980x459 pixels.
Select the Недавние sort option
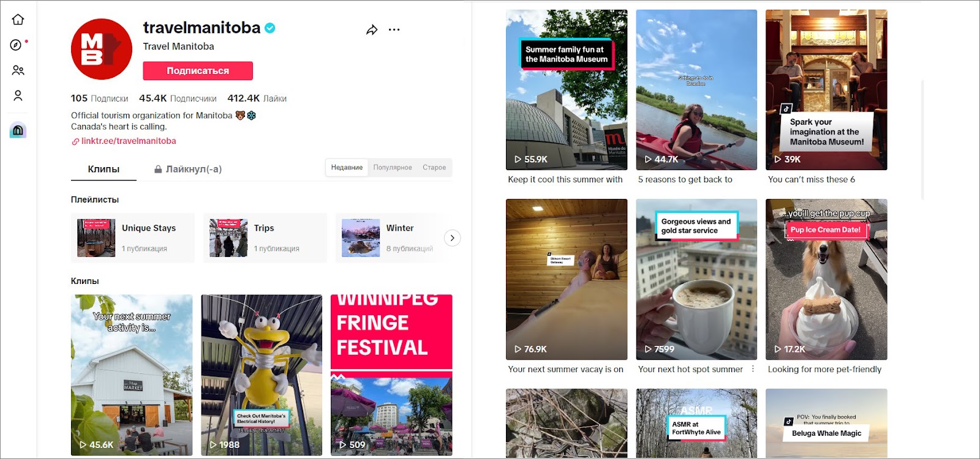347,168
